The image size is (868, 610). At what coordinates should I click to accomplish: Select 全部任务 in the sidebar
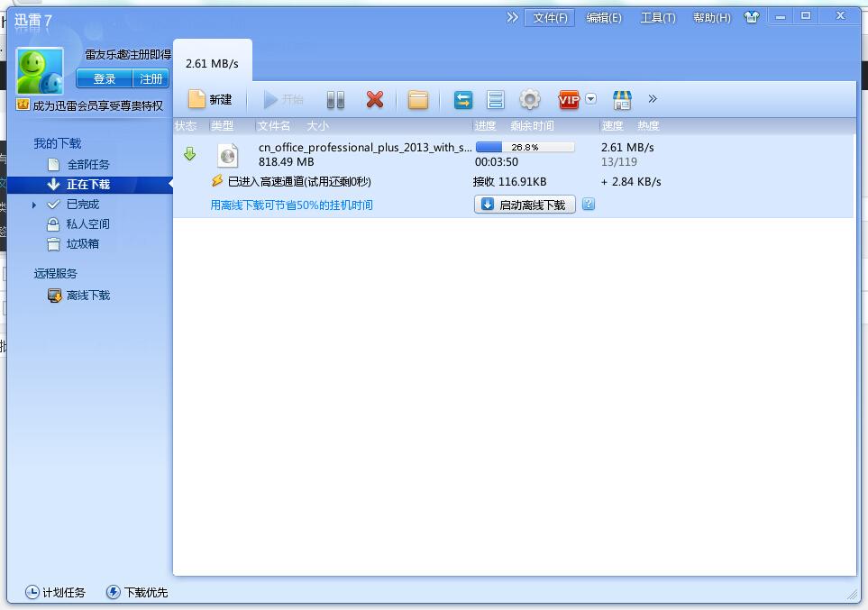tap(88, 164)
